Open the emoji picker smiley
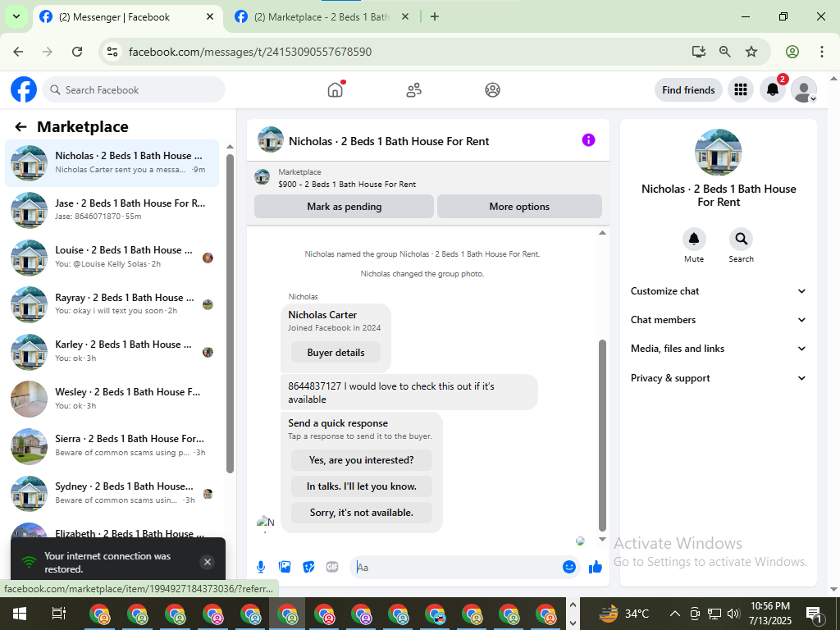 coord(569,567)
